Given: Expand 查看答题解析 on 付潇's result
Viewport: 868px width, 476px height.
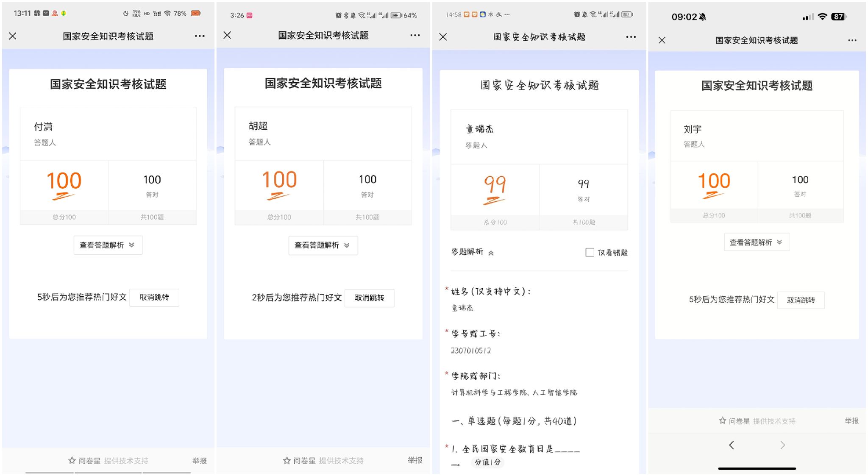Looking at the screenshot, I should coord(108,245).
